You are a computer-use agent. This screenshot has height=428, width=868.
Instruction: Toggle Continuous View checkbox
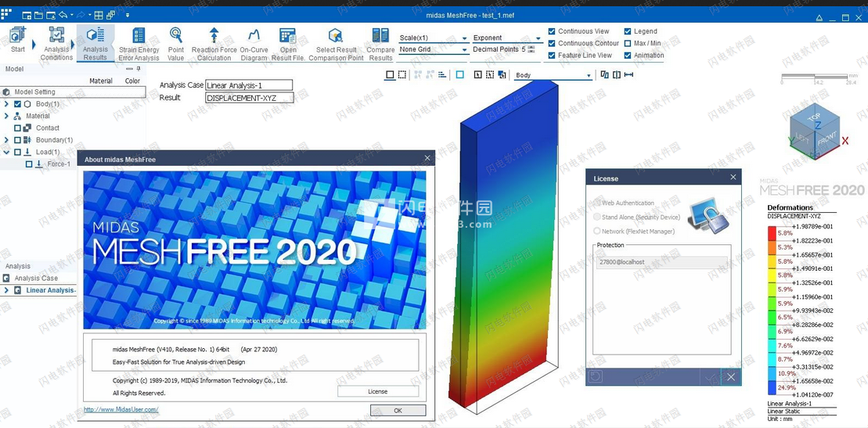point(552,31)
